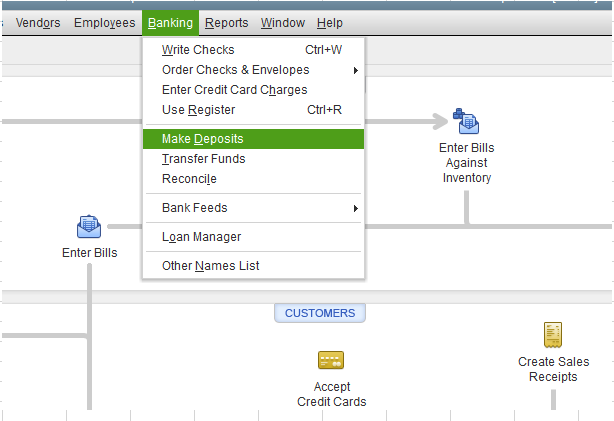
Task: Click the CUSTOMERS section label
Action: click(320, 313)
